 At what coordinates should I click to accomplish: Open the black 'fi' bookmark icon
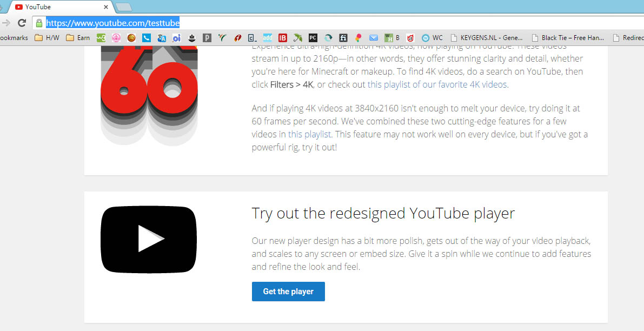(343, 38)
